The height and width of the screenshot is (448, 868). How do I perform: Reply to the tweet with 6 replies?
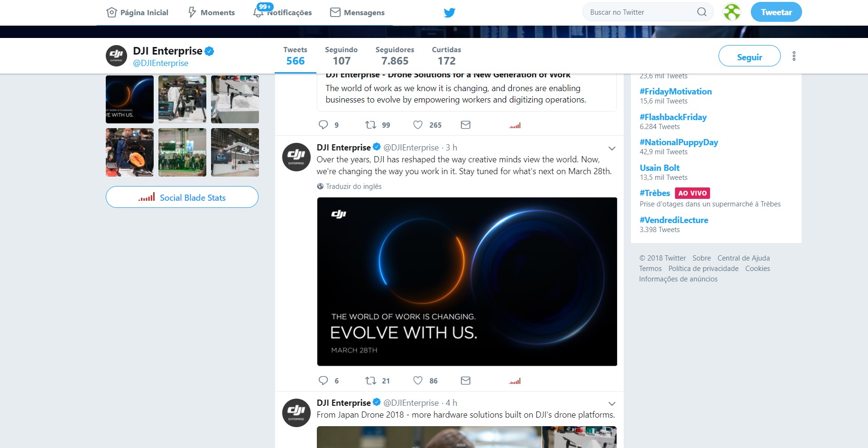[323, 381]
